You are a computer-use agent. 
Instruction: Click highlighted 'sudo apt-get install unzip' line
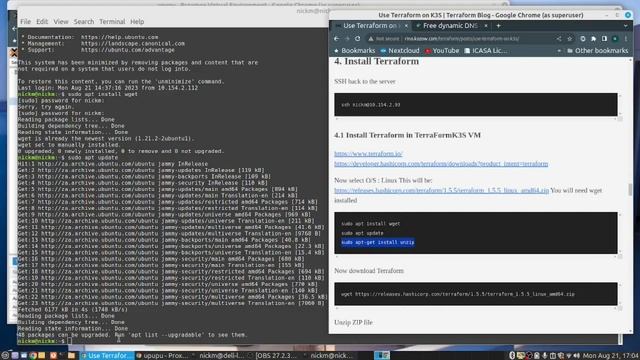[378, 242]
